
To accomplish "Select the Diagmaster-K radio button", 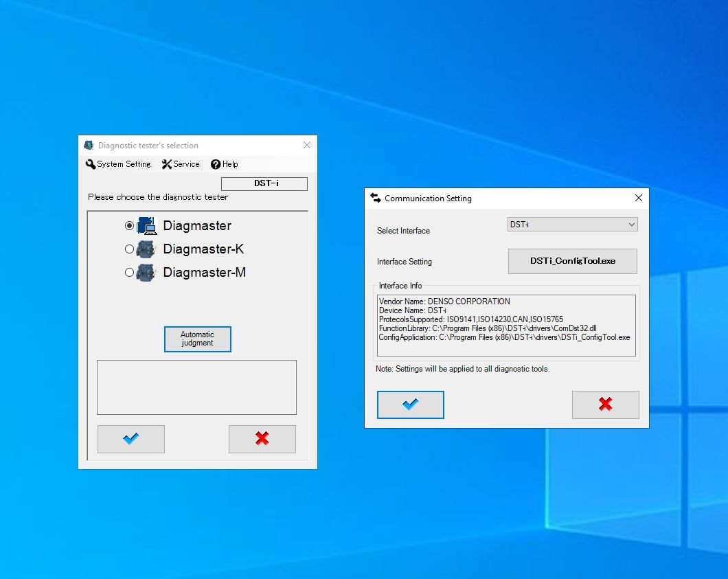I will click(130, 249).
